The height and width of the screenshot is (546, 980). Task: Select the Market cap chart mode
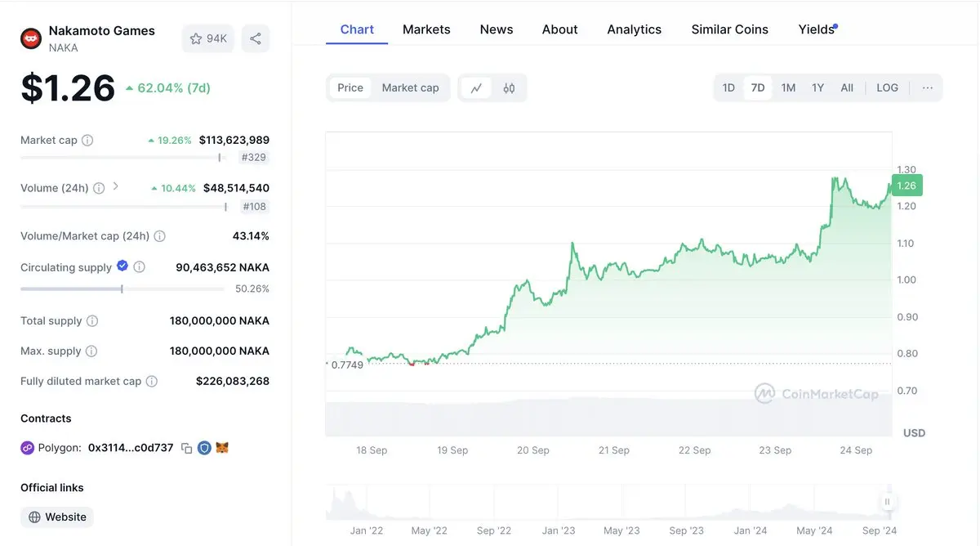[x=410, y=88]
